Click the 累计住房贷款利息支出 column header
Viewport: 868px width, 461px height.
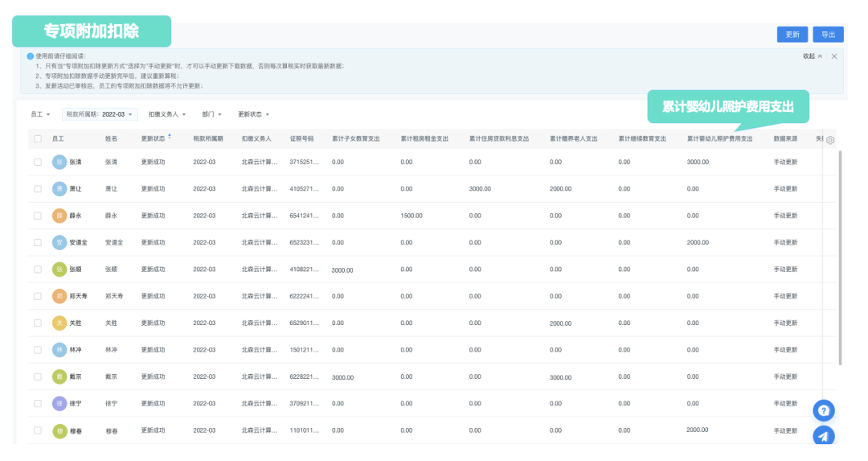499,138
